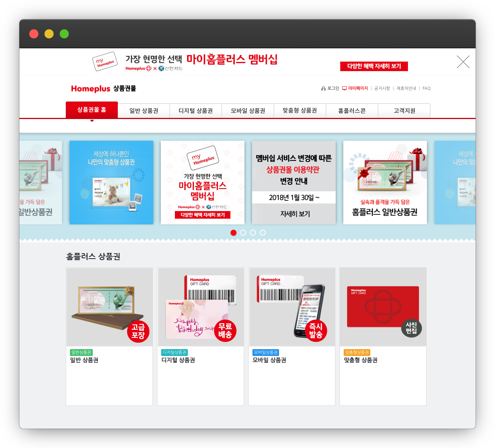
Task: Click the green 일반상품권 tag
Action: [81, 353]
